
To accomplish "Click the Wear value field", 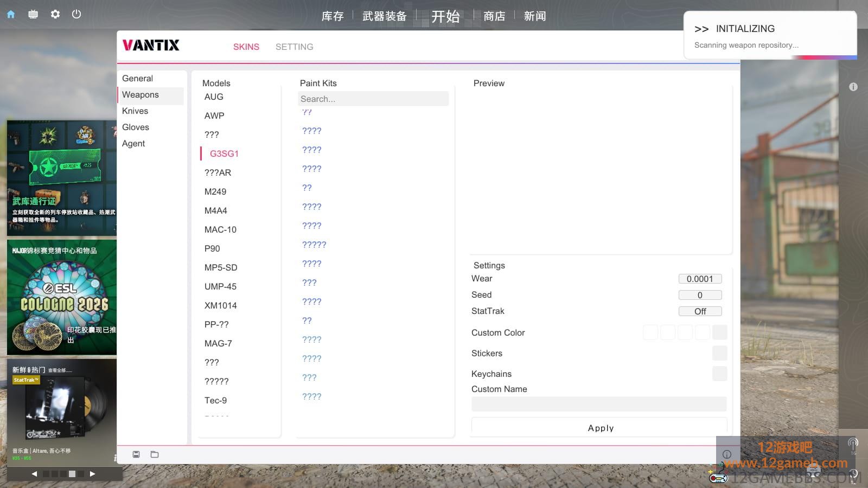I will 700,279.
